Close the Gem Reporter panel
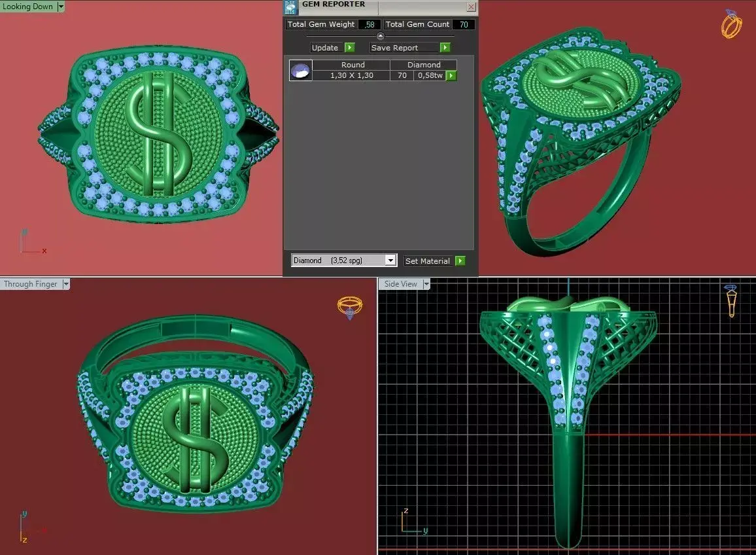Viewport: 756px width, 555px height. tap(471, 7)
